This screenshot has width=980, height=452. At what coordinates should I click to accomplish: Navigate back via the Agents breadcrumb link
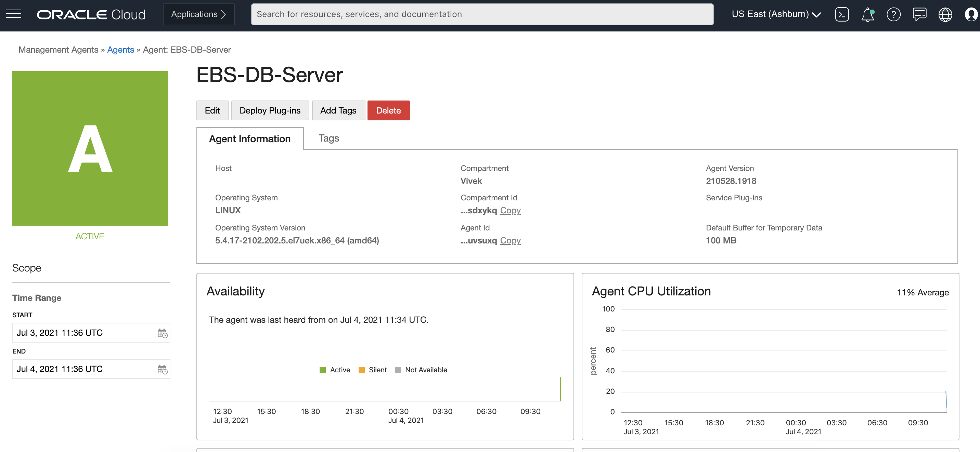click(120, 50)
